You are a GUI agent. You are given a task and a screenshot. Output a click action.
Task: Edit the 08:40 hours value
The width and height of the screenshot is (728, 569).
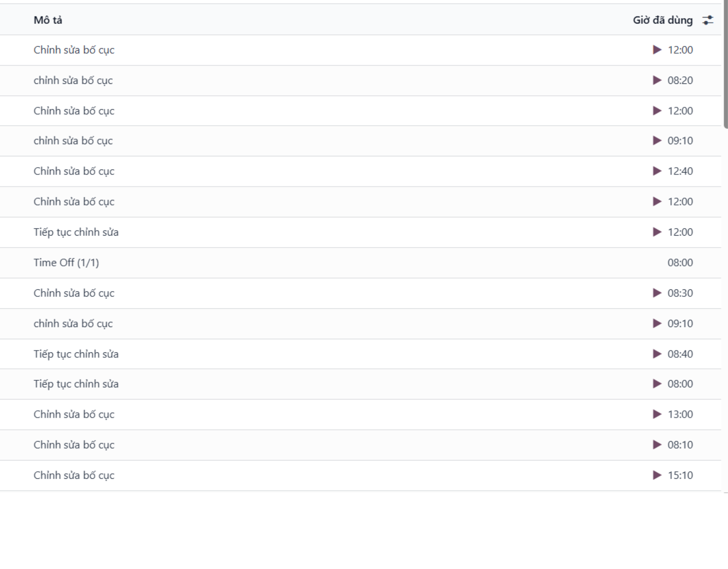(x=680, y=354)
